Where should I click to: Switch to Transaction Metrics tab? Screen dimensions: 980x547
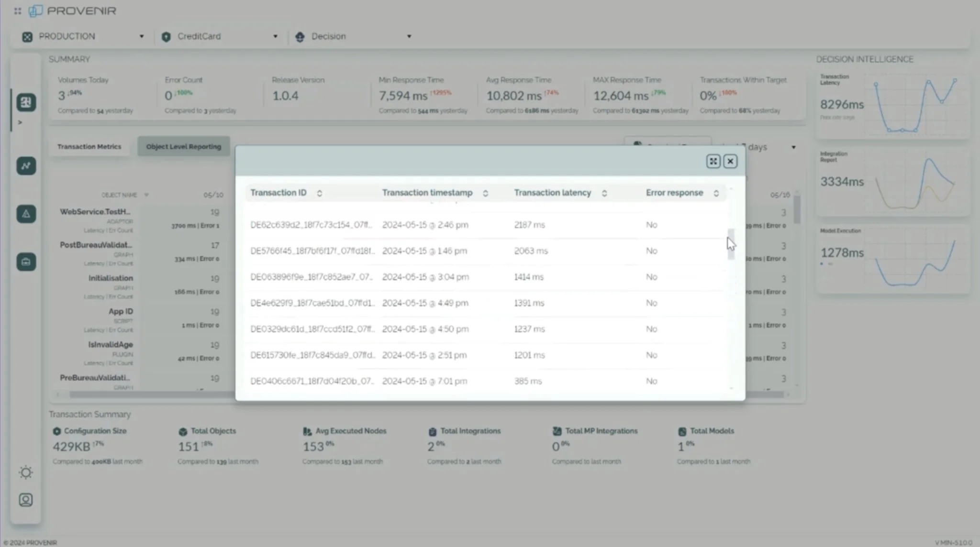89,147
